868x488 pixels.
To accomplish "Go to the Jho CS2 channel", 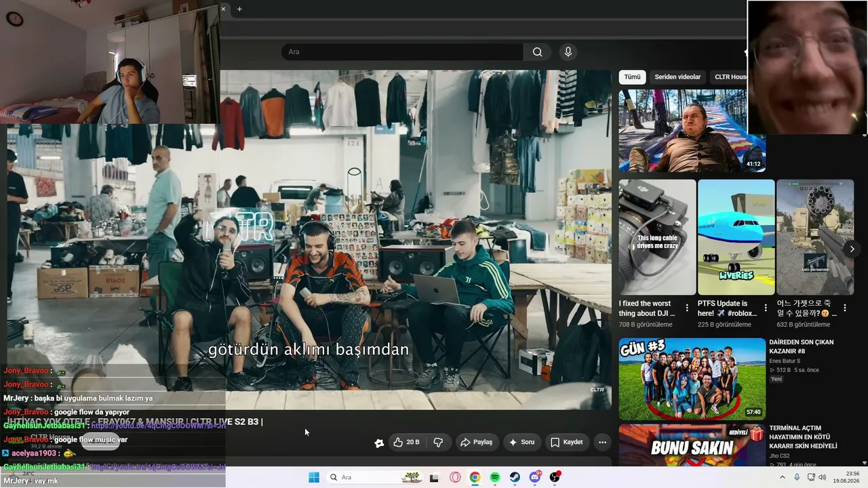I will (780, 456).
